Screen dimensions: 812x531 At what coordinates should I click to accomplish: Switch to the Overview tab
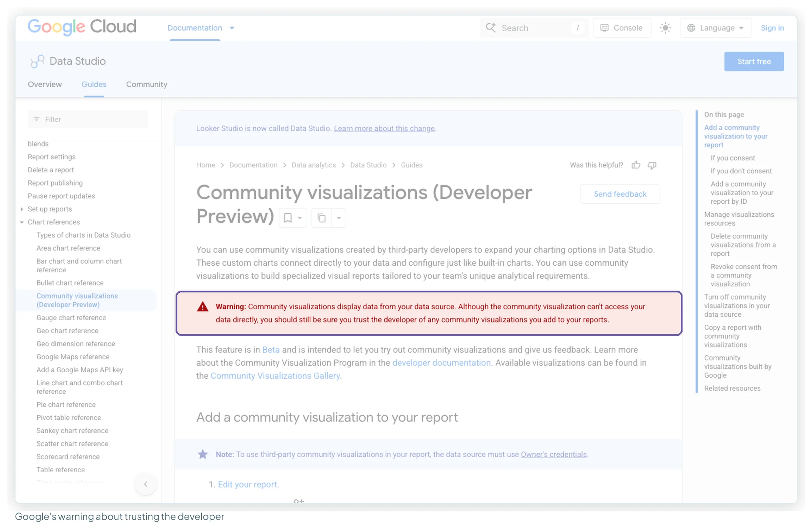point(45,85)
